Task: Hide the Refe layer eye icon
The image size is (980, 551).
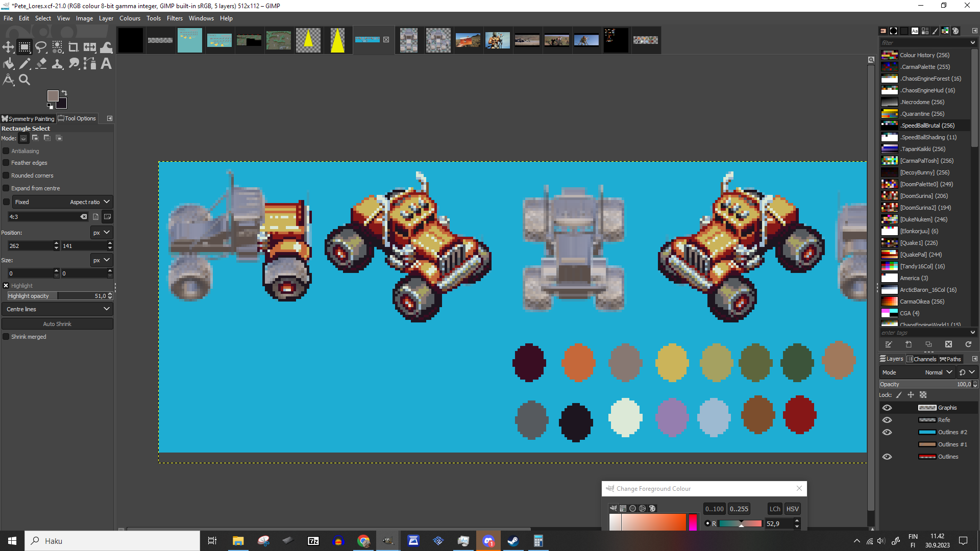Action: [x=887, y=420]
